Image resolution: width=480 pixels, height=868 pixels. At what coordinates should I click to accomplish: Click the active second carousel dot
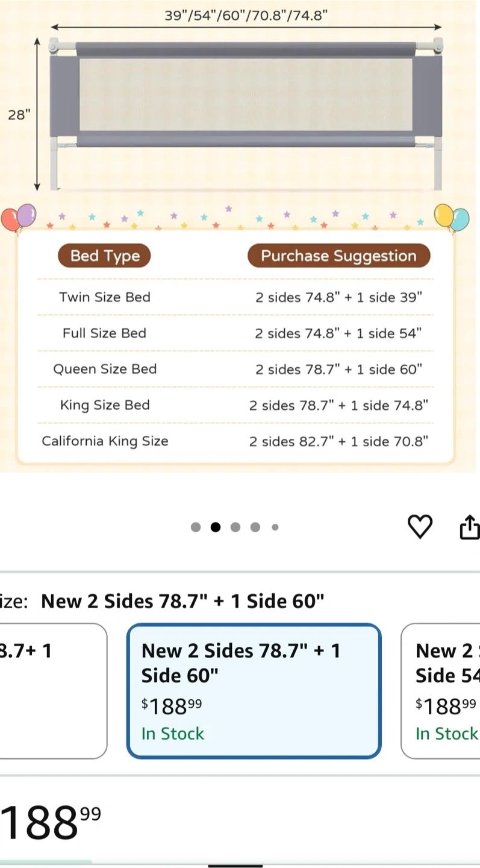pyautogui.click(x=216, y=527)
